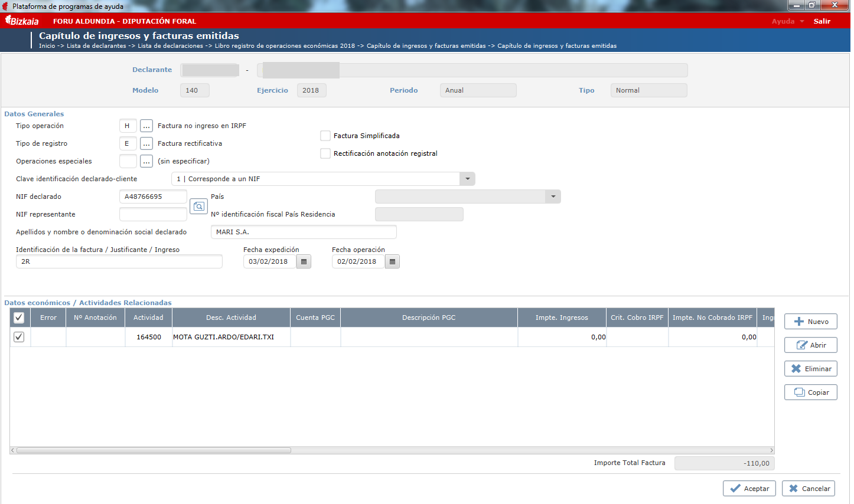Go to Inicio breadcrumb
This screenshot has width=854, height=504.
click(x=47, y=46)
